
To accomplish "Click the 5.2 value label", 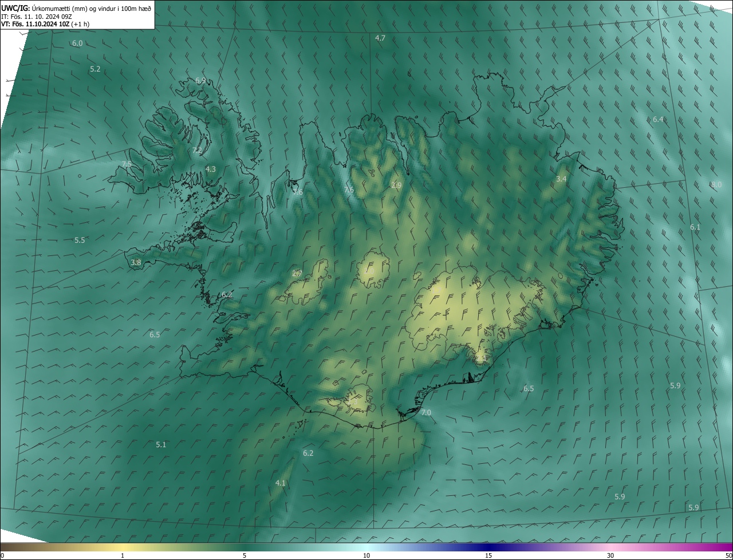I will point(95,69).
